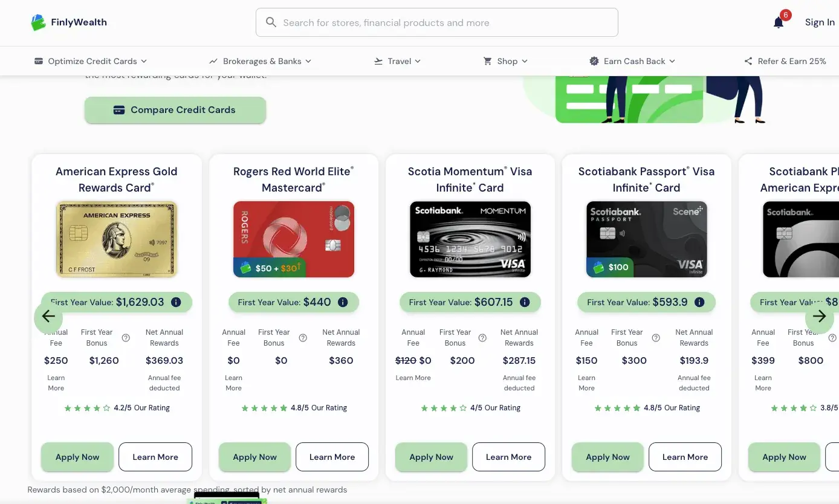This screenshot has height=504, width=839.
Task: Click help icon beside American Express First Year Bonus
Action: (x=126, y=338)
